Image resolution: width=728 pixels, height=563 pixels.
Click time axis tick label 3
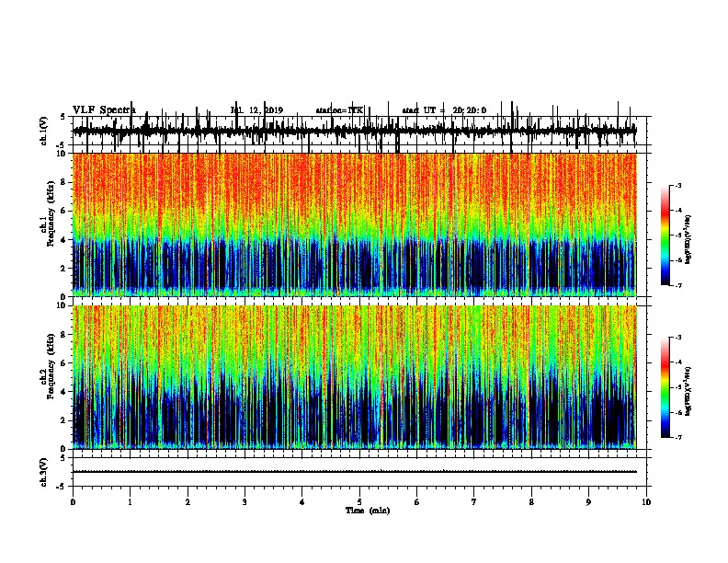tap(245, 502)
